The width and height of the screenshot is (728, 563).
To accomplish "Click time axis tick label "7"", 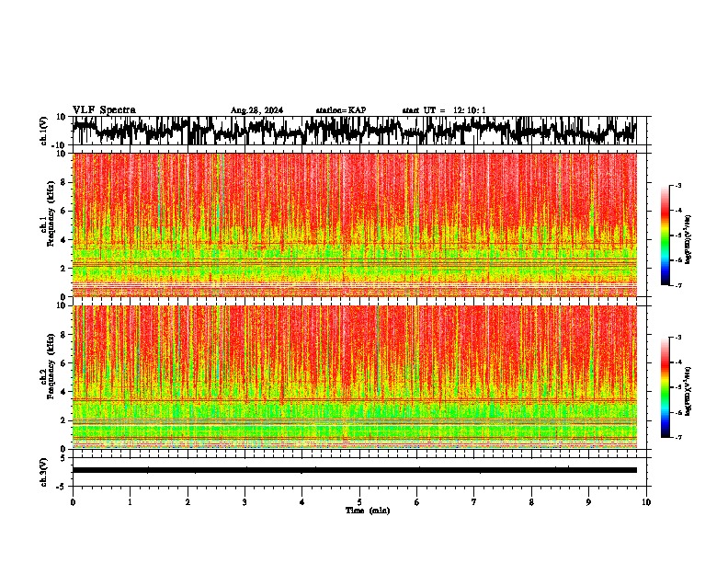I will 474,502.
